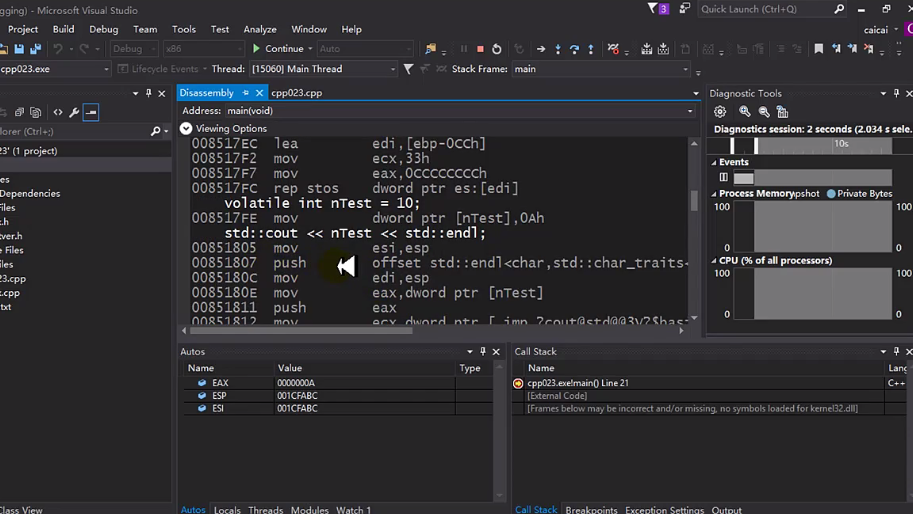Open the Modules tab
The height and width of the screenshot is (514, 913).
click(310, 509)
